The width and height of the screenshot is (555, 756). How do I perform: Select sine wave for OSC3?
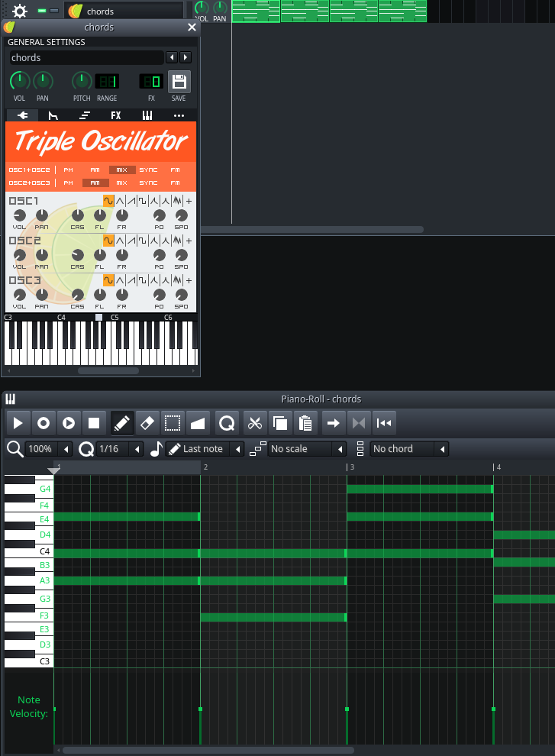(x=108, y=280)
